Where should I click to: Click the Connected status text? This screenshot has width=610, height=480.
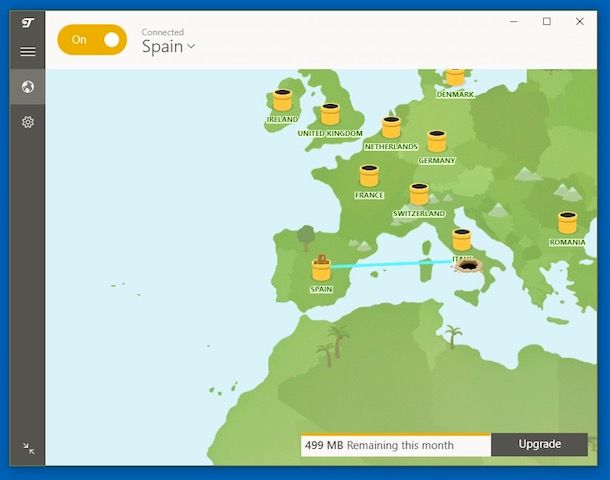(163, 32)
